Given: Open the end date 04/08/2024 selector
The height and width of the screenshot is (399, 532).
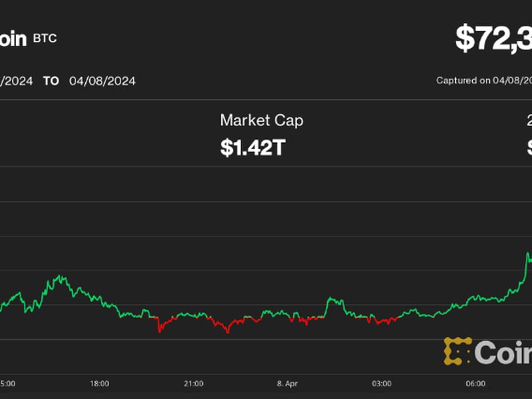Looking at the screenshot, I should (102, 80).
